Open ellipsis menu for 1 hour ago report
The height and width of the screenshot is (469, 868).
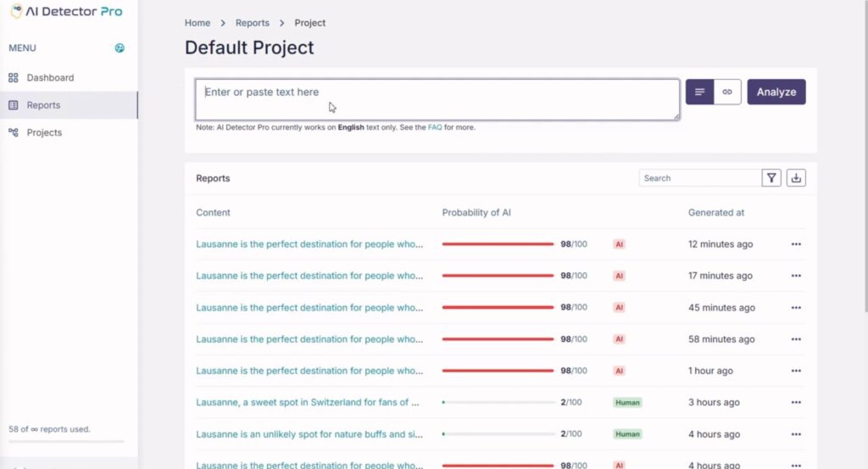click(796, 371)
